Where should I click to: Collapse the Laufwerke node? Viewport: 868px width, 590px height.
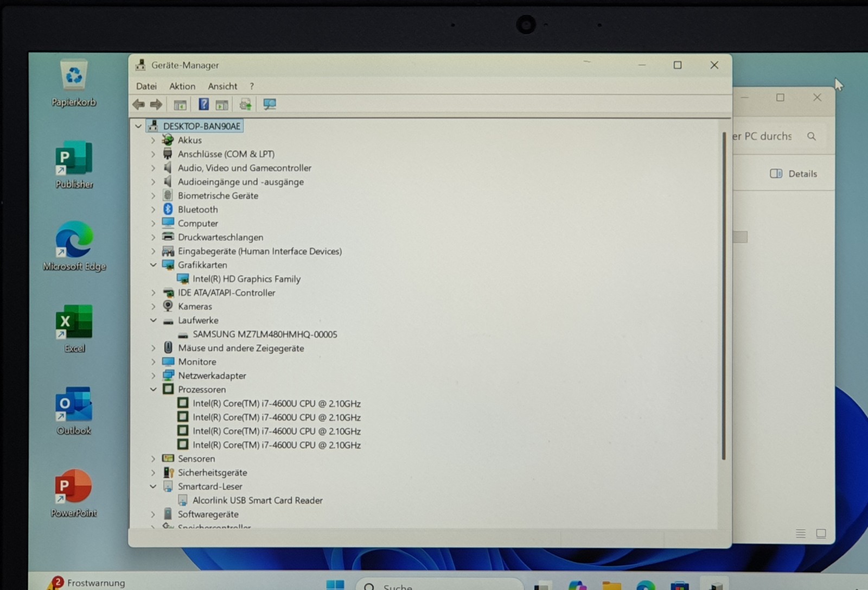pos(153,320)
